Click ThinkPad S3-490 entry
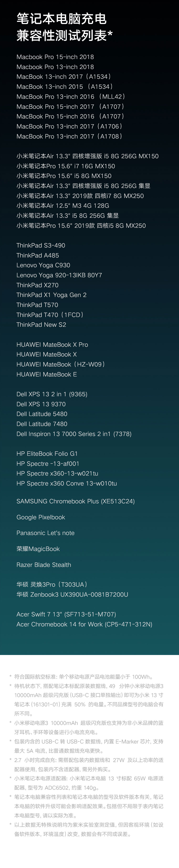 [41, 245]
